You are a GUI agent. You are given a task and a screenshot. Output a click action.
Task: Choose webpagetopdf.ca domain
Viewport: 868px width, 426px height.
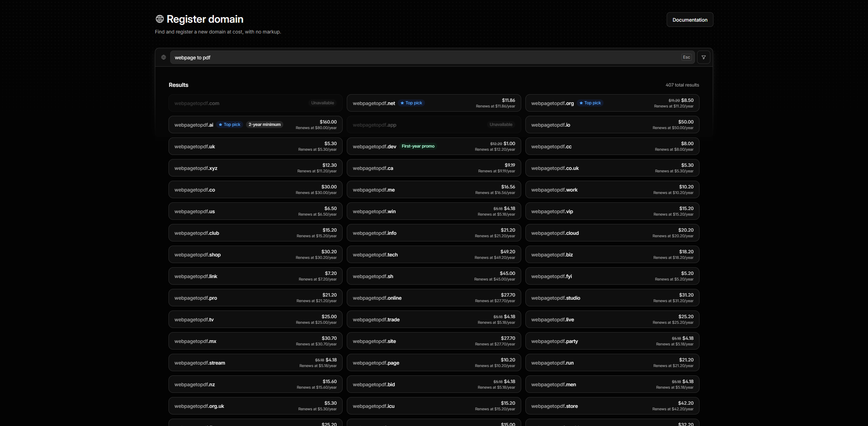click(x=434, y=168)
